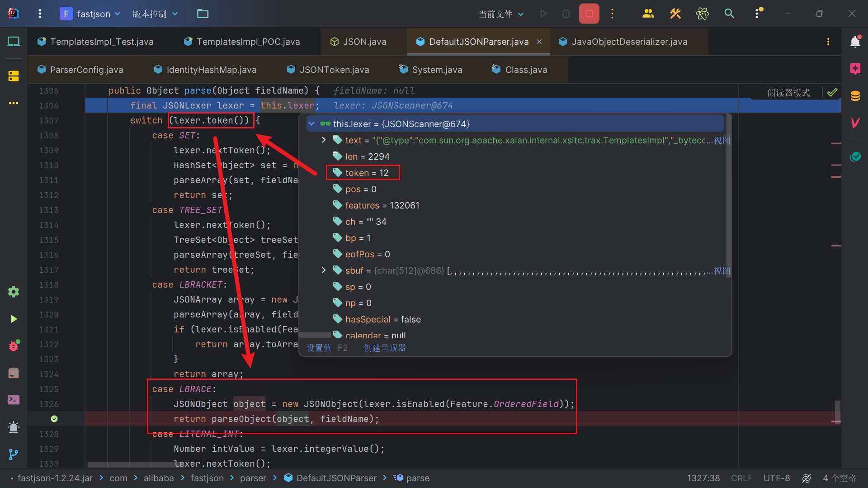Open the vertical dots main menu
This screenshot has width=868, height=488.
click(x=40, y=14)
